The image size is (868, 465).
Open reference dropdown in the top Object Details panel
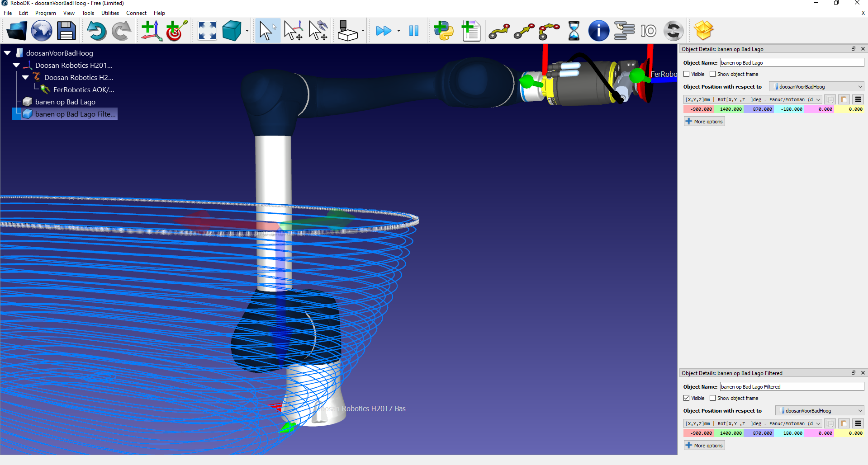point(817,87)
